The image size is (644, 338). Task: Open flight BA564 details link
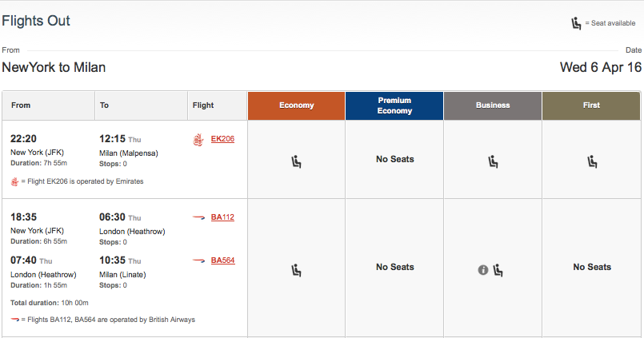click(x=222, y=260)
